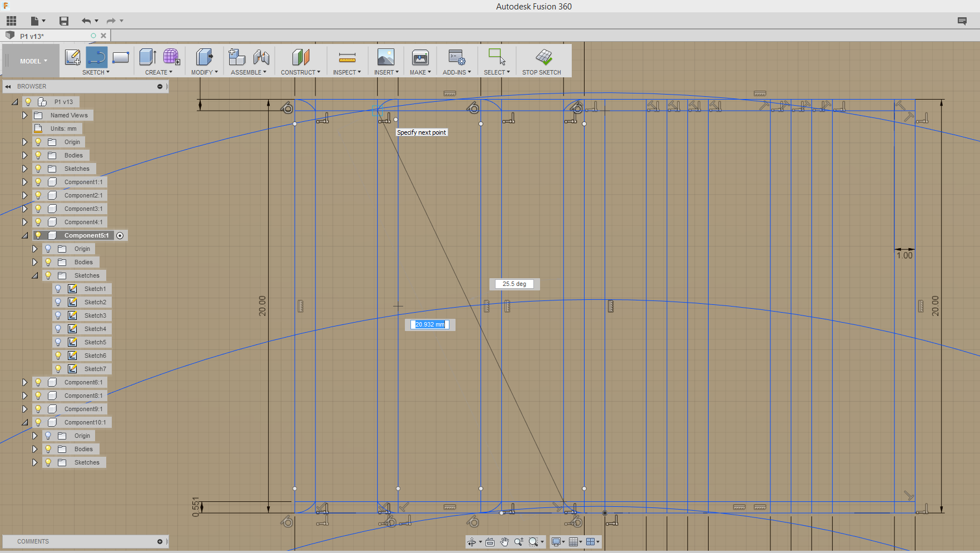980x553 pixels.
Task: Click STOP SKETCH button
Action: tap(542, 61)
